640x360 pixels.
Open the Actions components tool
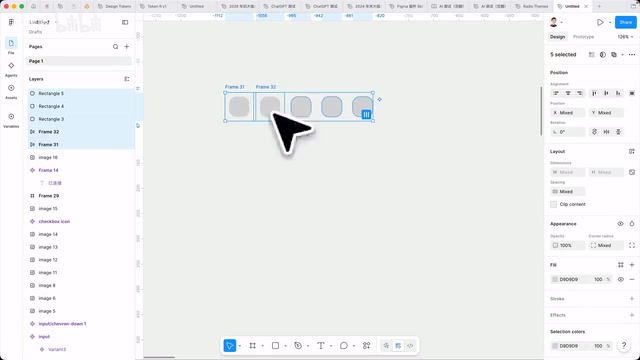click(367, 346)
